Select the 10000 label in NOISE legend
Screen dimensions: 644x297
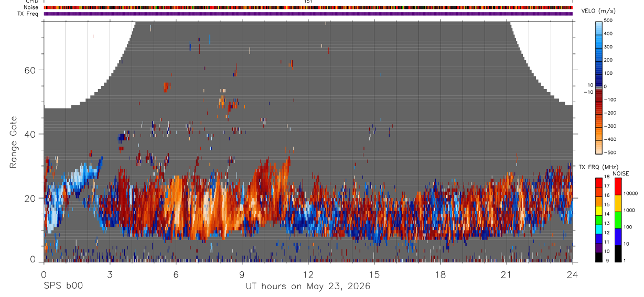(x=631, y=193)
